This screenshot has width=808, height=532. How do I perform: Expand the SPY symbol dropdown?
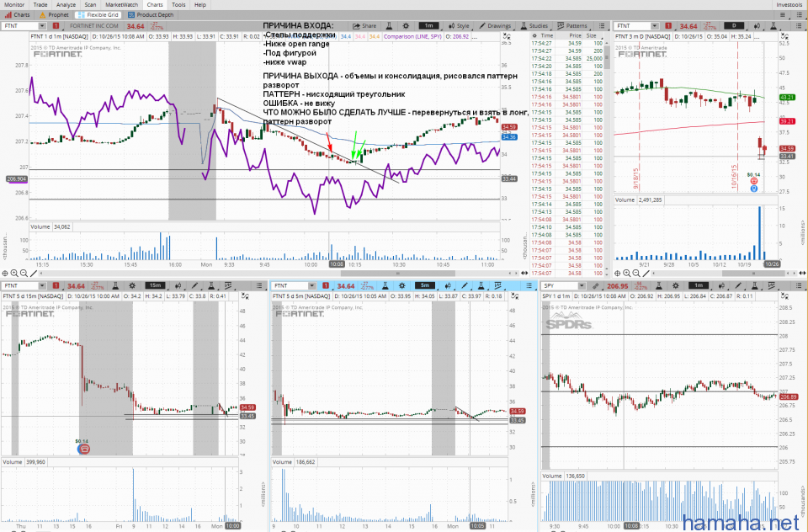582,285
